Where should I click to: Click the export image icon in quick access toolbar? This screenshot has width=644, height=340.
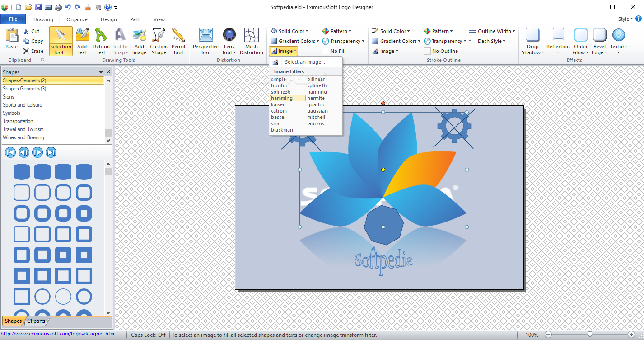(48, 7)
